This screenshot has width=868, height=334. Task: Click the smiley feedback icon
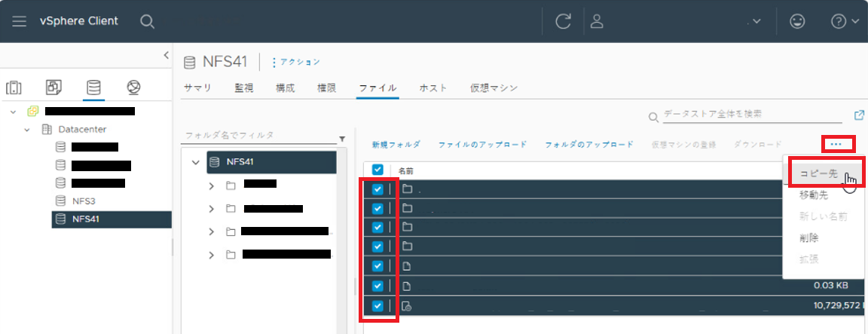click(x=796, y=21)
